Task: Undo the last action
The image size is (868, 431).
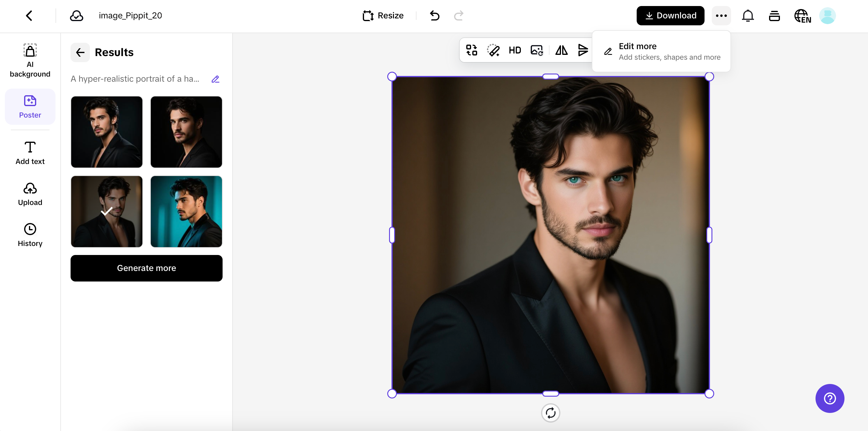Action: coord(434,15)
